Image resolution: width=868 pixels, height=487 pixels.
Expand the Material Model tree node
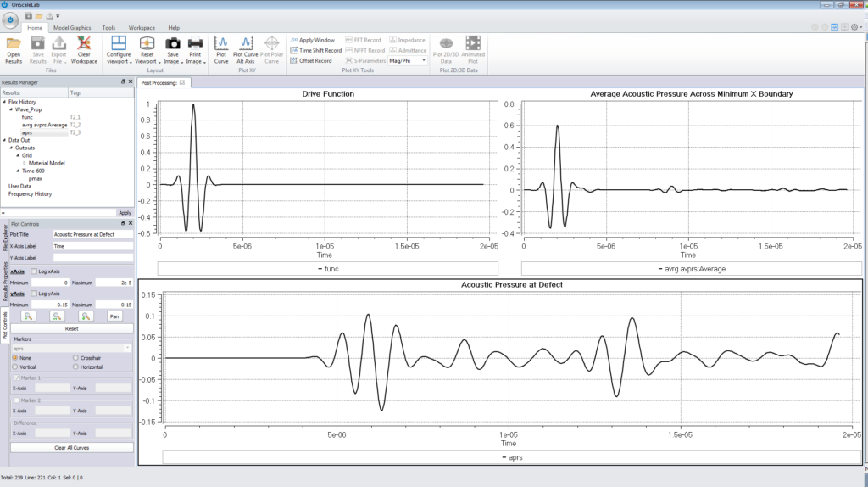pos(25,164)
